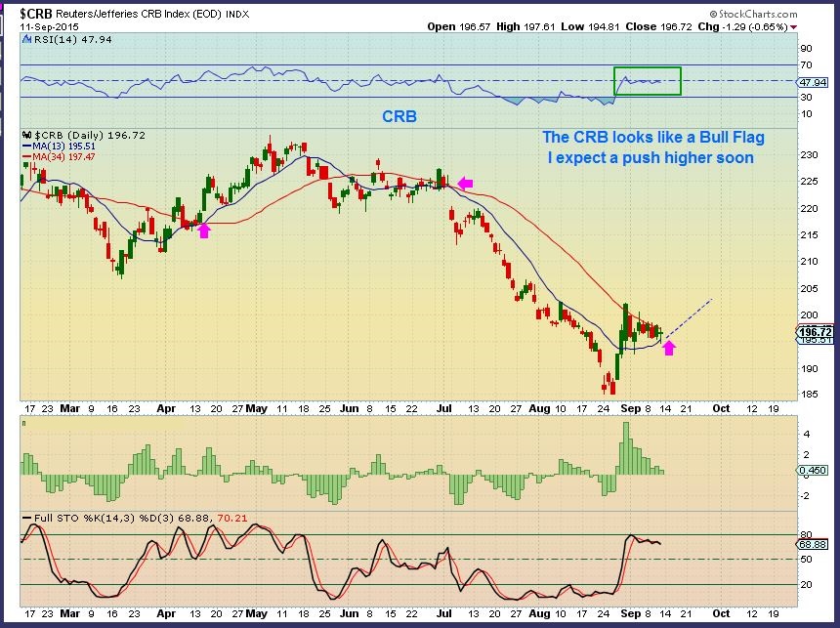The height and width of the screenshot is (628, 840).
Task: Click the Low 194.81 quote value
Action: click(x=590, y=26)
